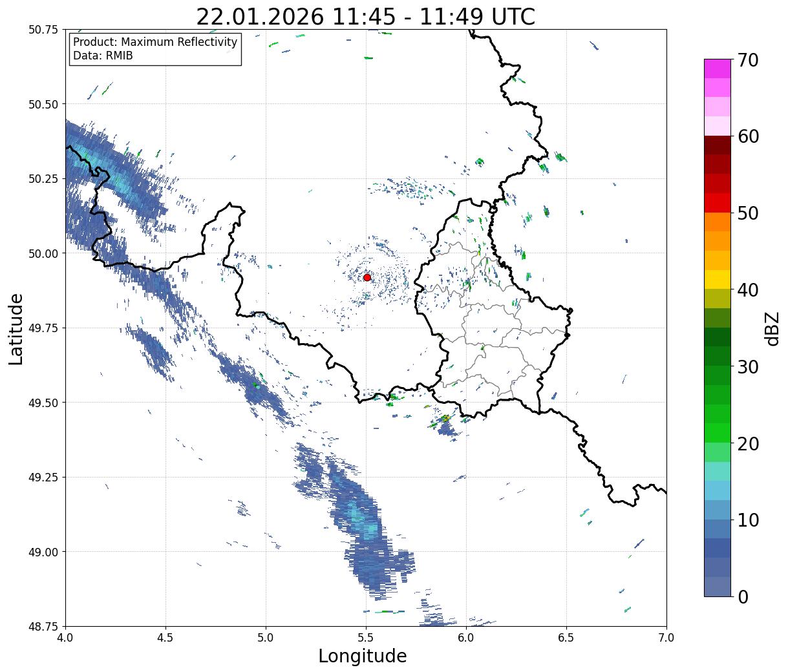
Task: Select the 'Product: Maximum Reflectivity' label
Action: point(155,42)
